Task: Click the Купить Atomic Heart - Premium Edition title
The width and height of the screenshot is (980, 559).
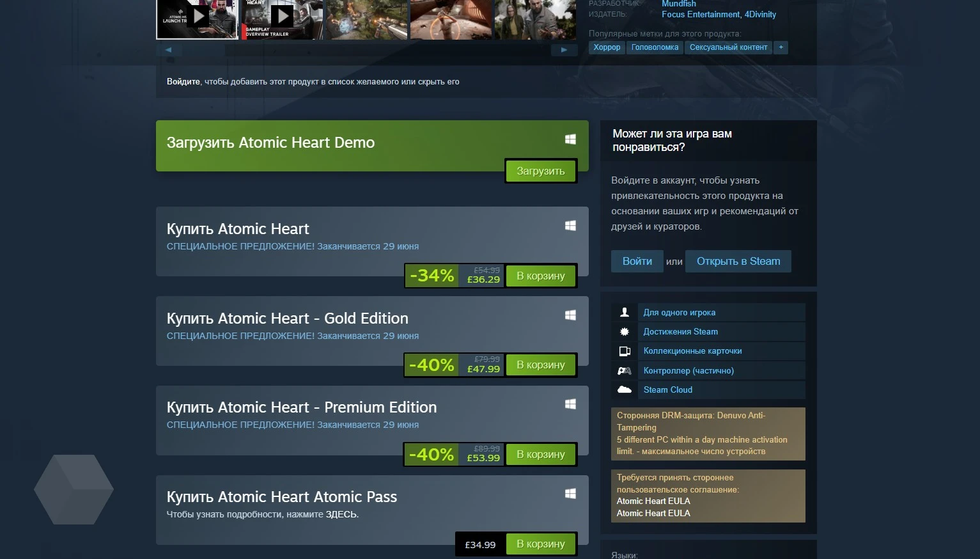Action: point(302,407)
